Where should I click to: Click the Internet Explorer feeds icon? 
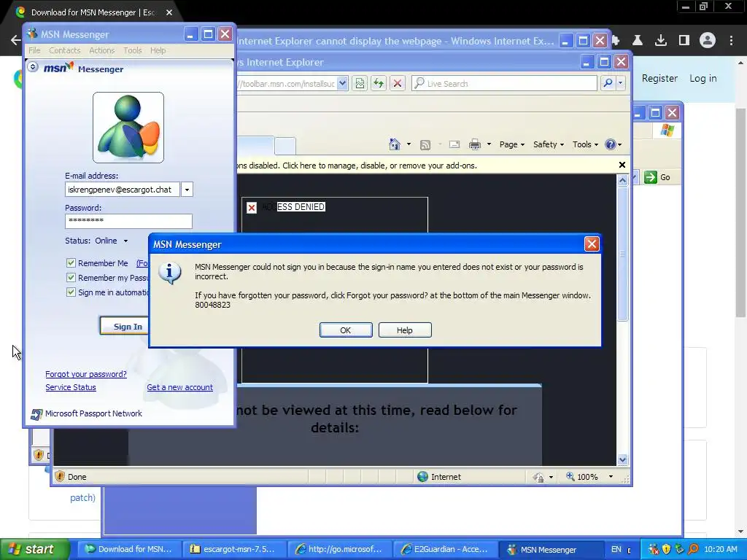(425, 145)
